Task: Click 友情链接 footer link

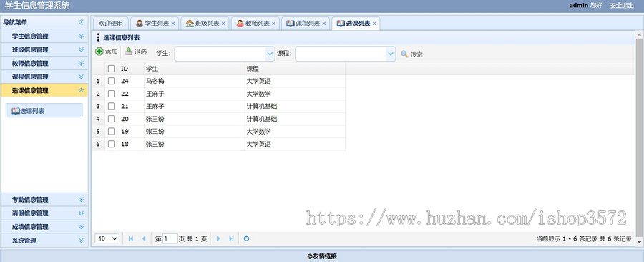Action: coord(325,256)
